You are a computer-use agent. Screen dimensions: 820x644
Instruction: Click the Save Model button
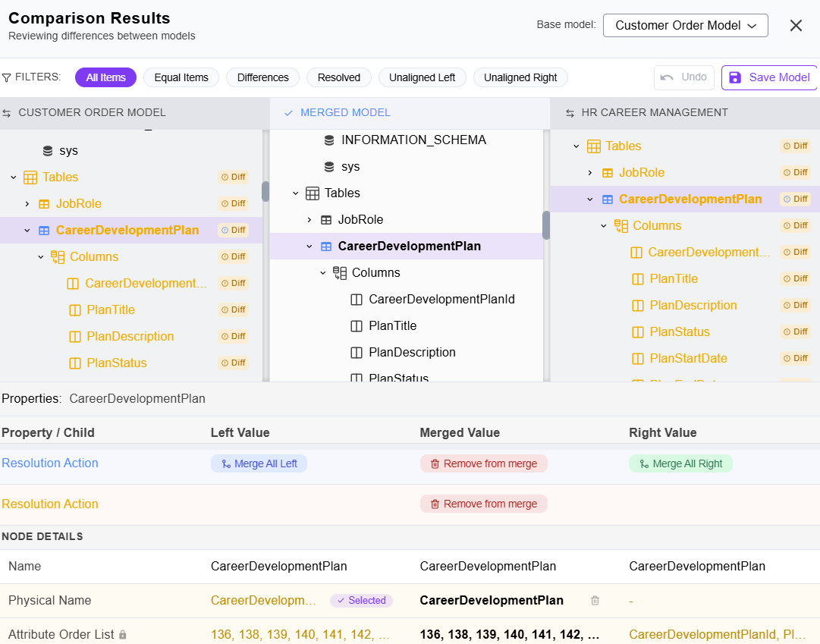point(769,77)
